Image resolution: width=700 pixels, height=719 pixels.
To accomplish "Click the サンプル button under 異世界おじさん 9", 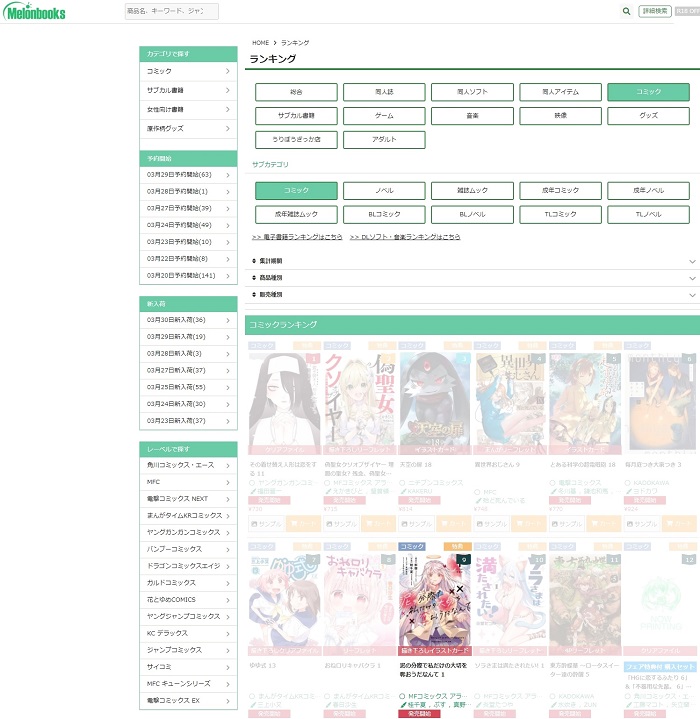I will 492,524.
